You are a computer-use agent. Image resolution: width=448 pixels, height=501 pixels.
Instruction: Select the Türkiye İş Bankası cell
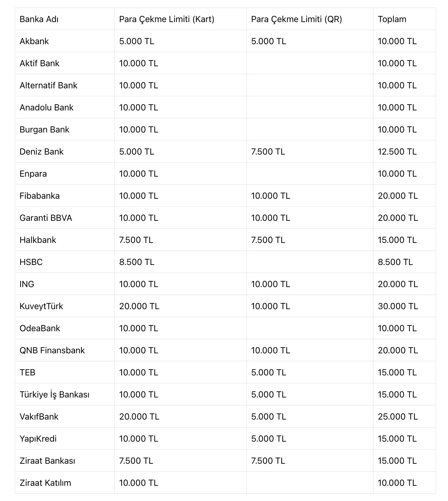tap(54, 395)
